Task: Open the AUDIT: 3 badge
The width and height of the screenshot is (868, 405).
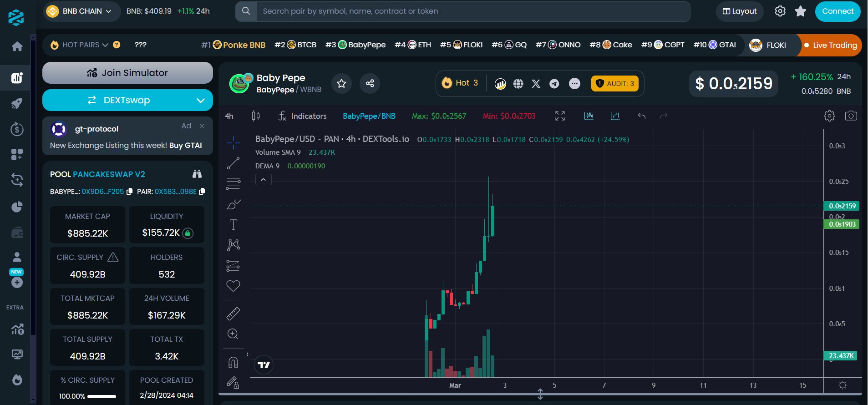Action: 614,84
